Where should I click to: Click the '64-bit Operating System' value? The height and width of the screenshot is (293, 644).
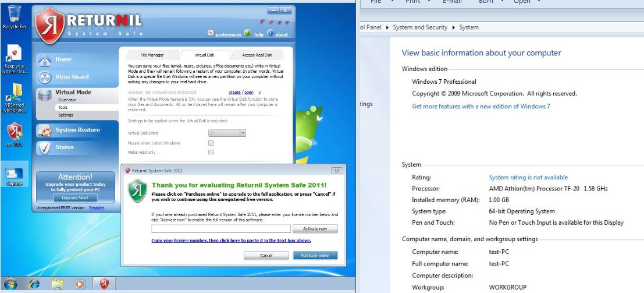pos(522,211)
